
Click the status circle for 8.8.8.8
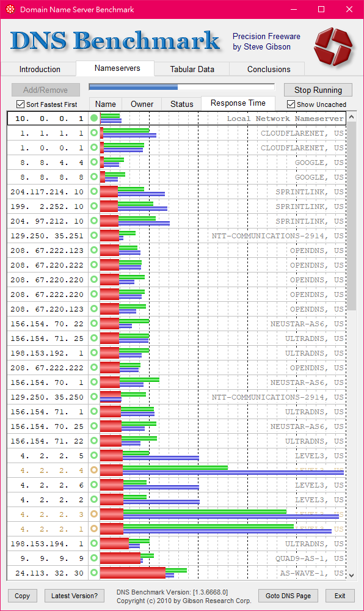(94, 177)
